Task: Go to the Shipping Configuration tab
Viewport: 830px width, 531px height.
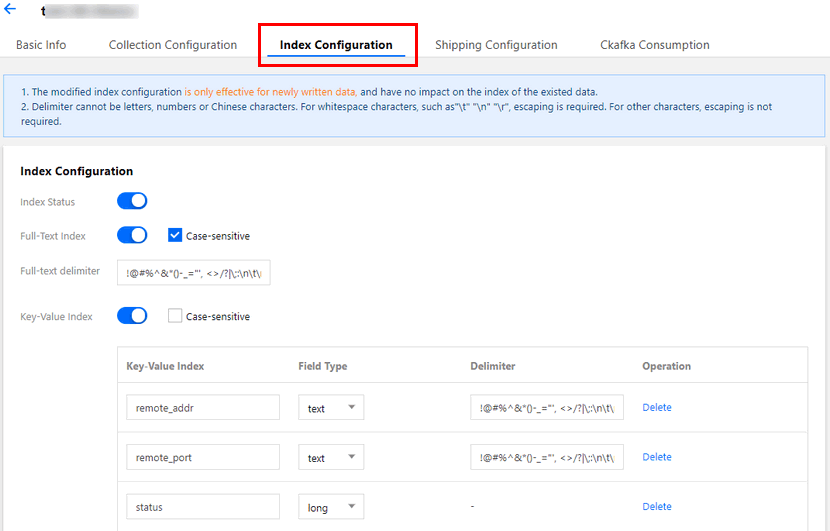Action: 496,45
